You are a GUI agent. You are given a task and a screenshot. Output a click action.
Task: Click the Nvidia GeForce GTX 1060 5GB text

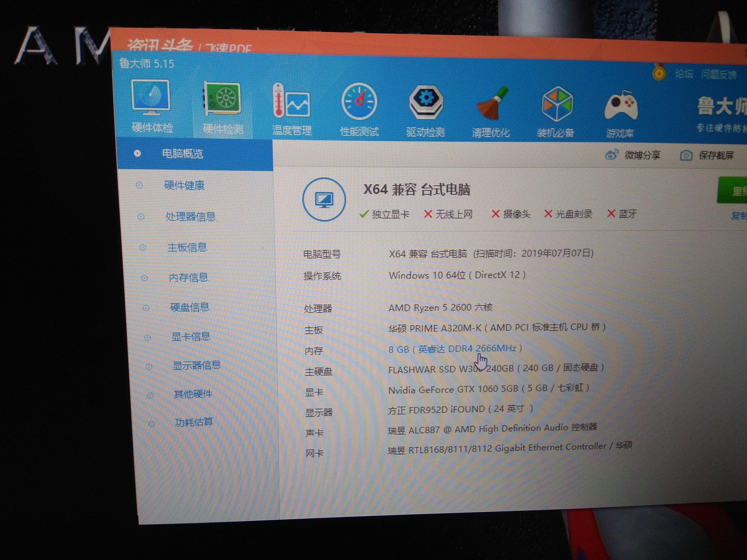489,389
